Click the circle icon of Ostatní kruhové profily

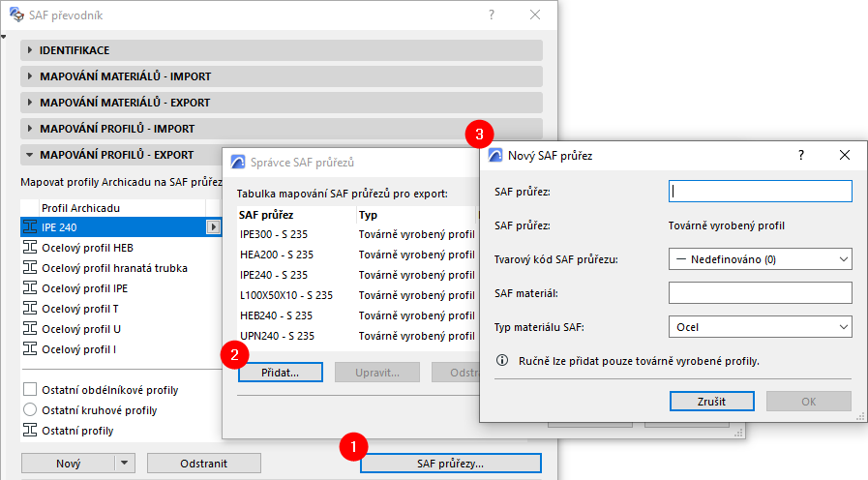[x=30, y=409]
